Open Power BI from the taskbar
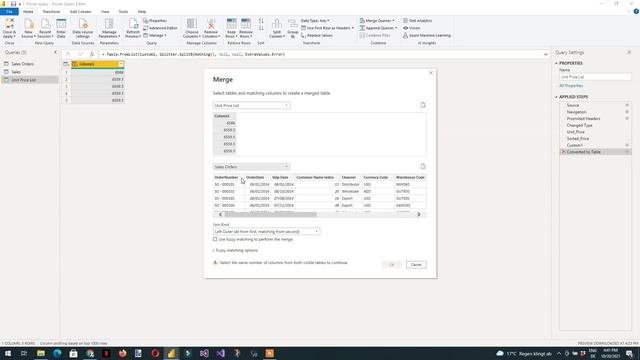The image size is (640, 360). (171, 353)
